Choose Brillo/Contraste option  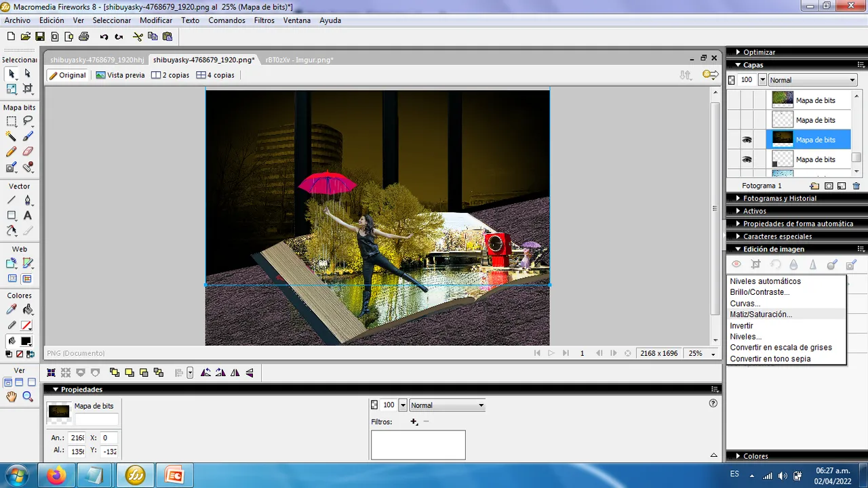[787, 292]
